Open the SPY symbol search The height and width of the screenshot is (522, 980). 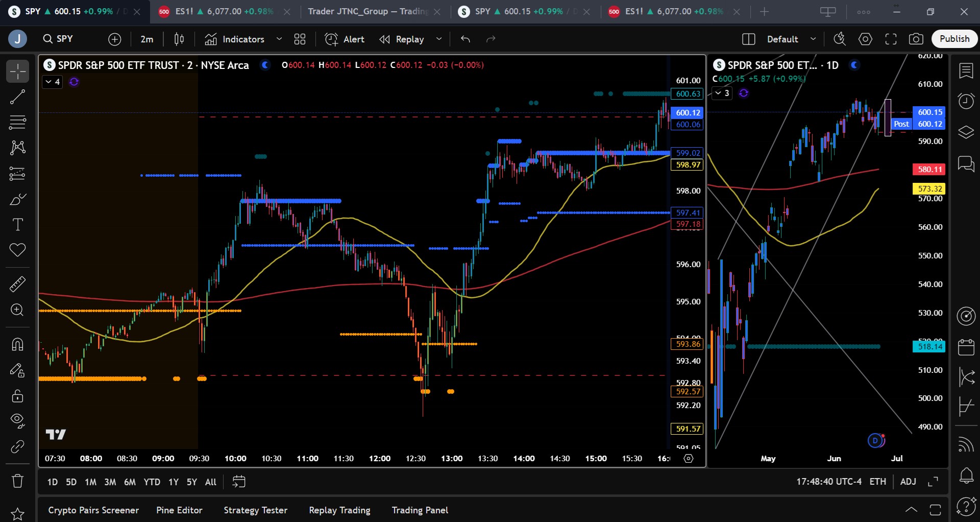[58, 39]
